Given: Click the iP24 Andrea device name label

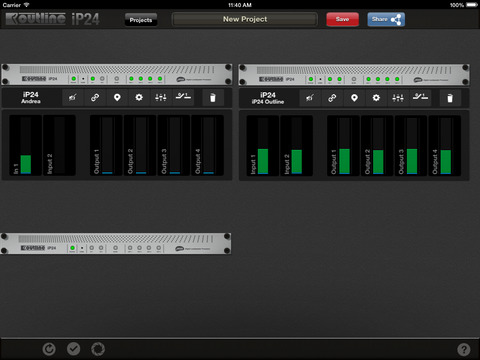Looking at the screenshot, I should coord(31,98).
